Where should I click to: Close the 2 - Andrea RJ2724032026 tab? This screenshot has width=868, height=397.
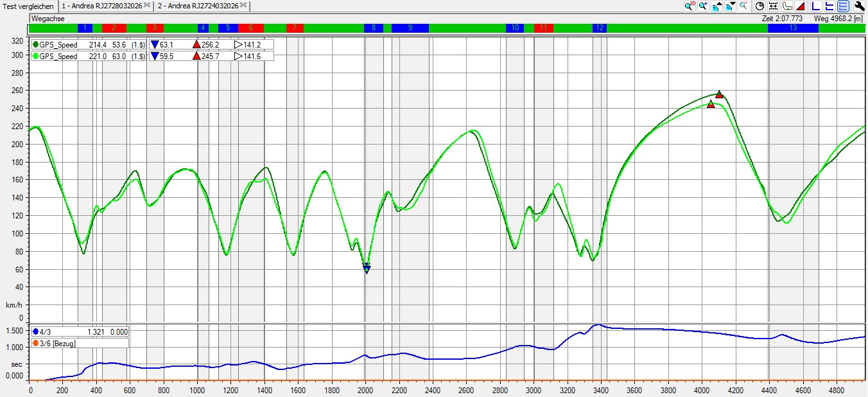243,5
